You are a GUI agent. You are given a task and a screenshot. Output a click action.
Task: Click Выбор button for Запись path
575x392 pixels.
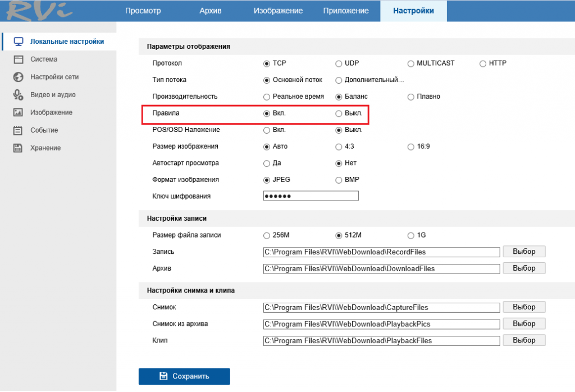(523, 252)
